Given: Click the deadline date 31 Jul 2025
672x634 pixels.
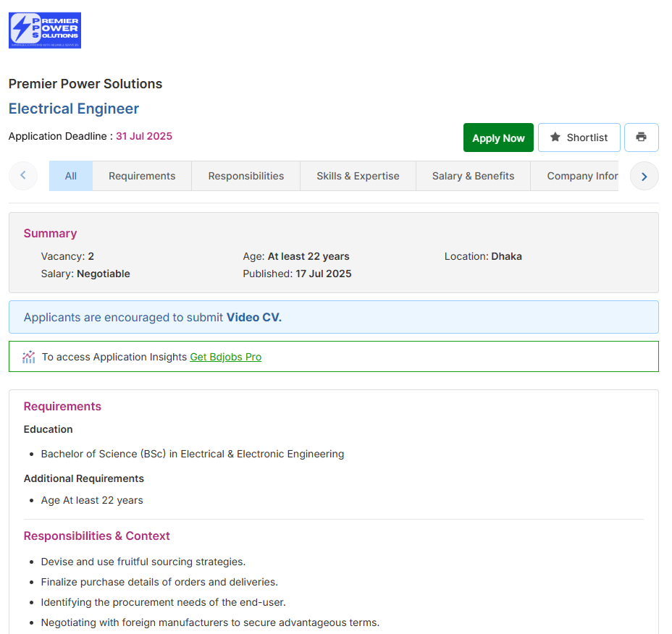Looking at the screenshot, I should click(x=144, y=136).
